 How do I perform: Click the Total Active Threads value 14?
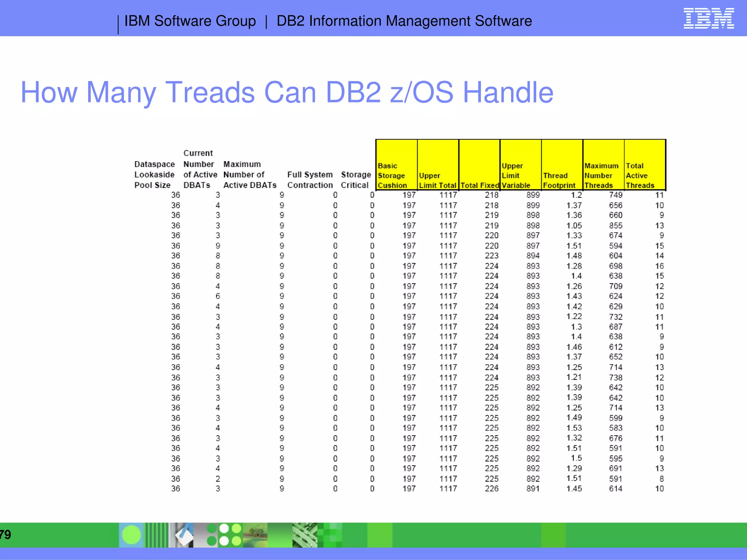click(x=659, y=256)
